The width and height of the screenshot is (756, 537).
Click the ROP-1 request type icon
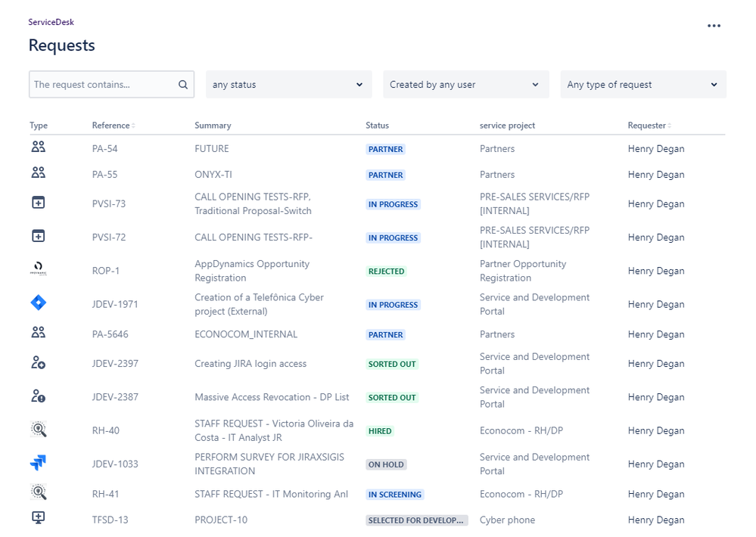coord(38,268)
